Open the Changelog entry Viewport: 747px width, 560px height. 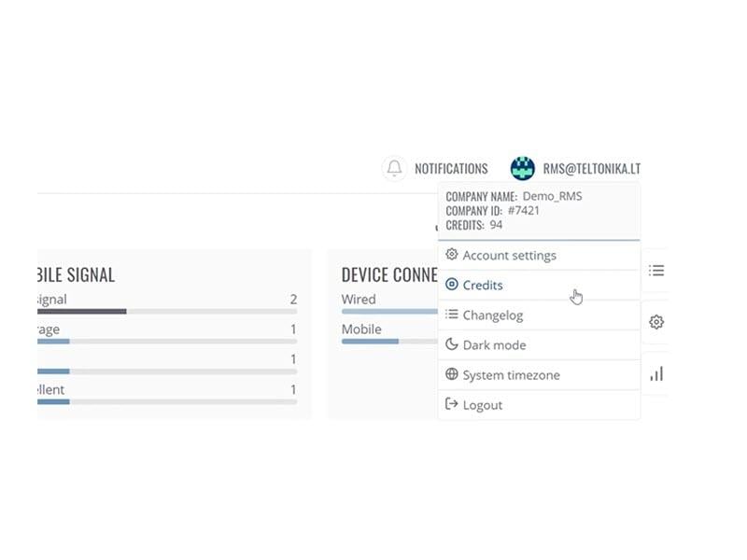pos(539,315)
